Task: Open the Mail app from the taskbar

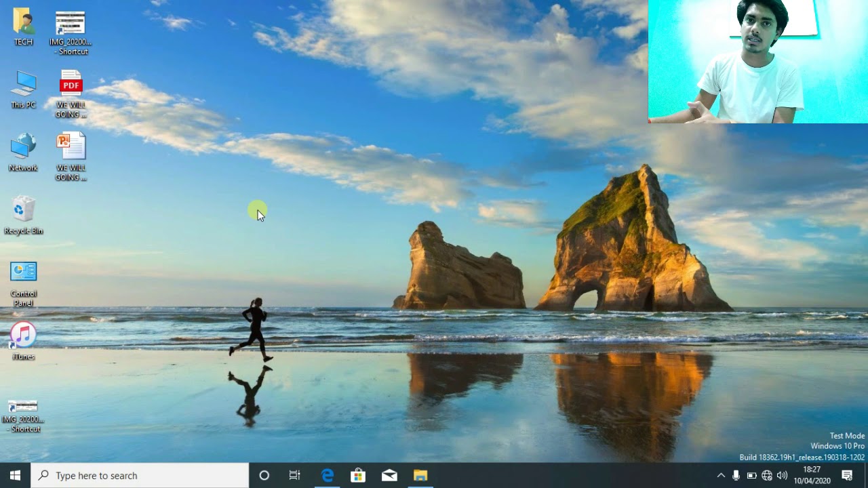Action: click(389, 476)
